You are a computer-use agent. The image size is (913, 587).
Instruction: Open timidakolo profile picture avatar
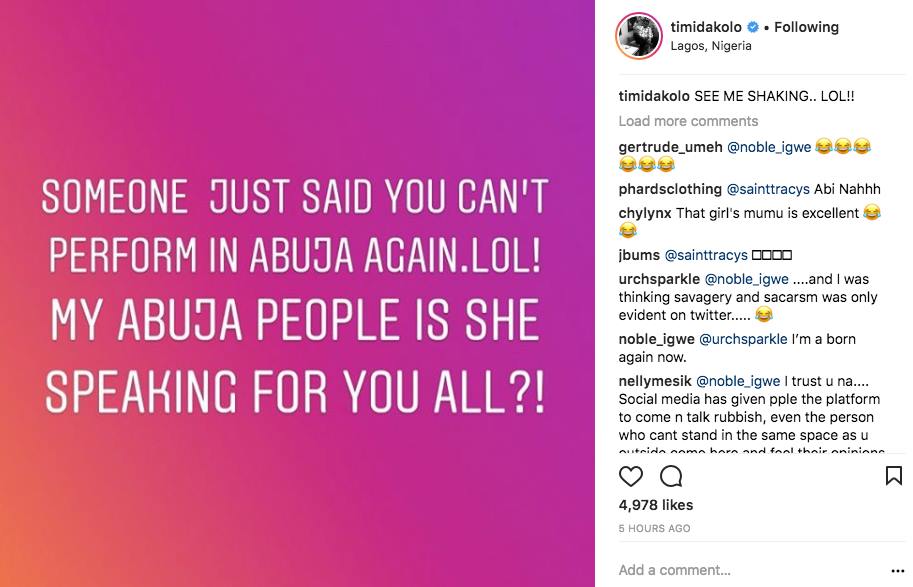point(637,37)
